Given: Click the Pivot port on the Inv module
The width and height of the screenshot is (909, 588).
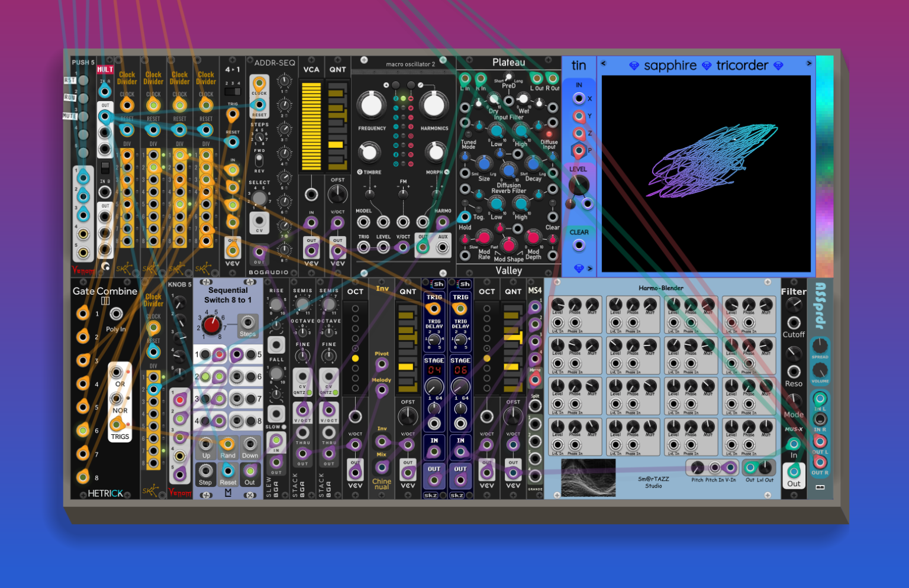Looking at the screenshot, I should pos(382,364).
